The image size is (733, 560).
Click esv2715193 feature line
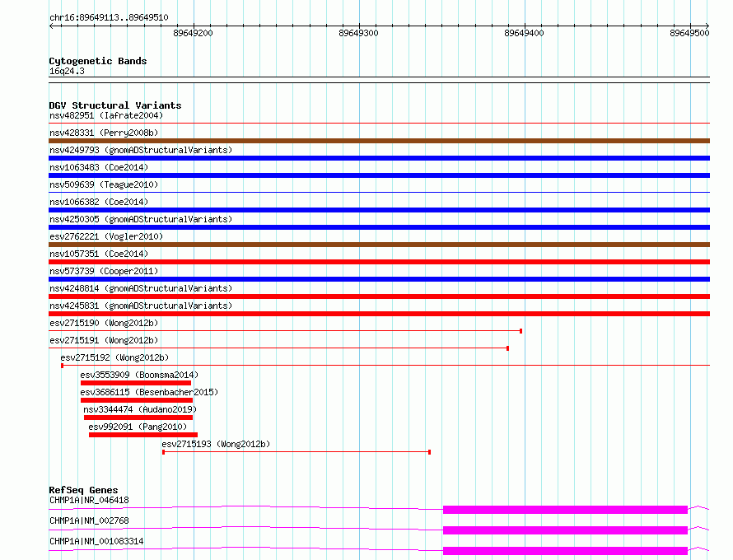(x=296, y=452)
